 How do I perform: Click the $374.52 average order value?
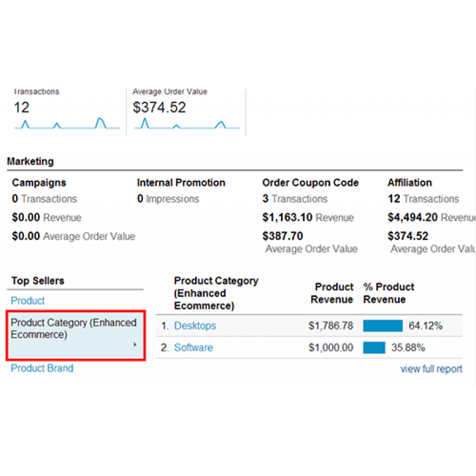pyautogui.click(x=159, y=108)
